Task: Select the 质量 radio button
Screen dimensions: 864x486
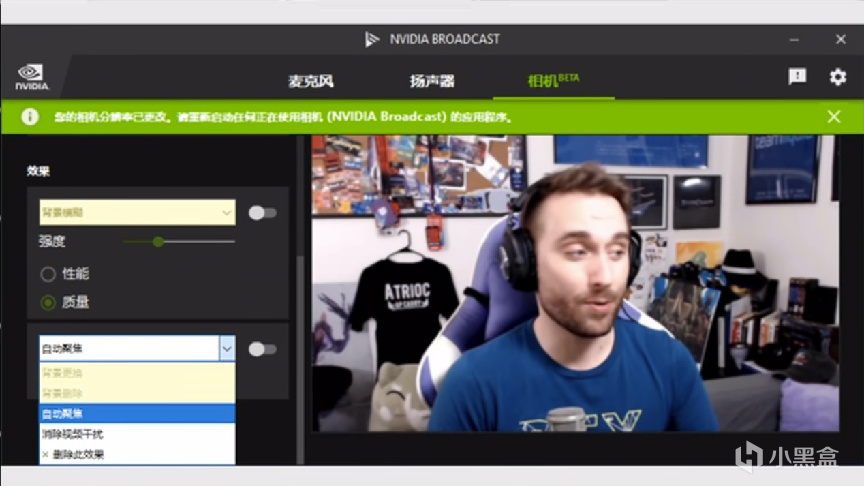Action: [x=48, y=302]
